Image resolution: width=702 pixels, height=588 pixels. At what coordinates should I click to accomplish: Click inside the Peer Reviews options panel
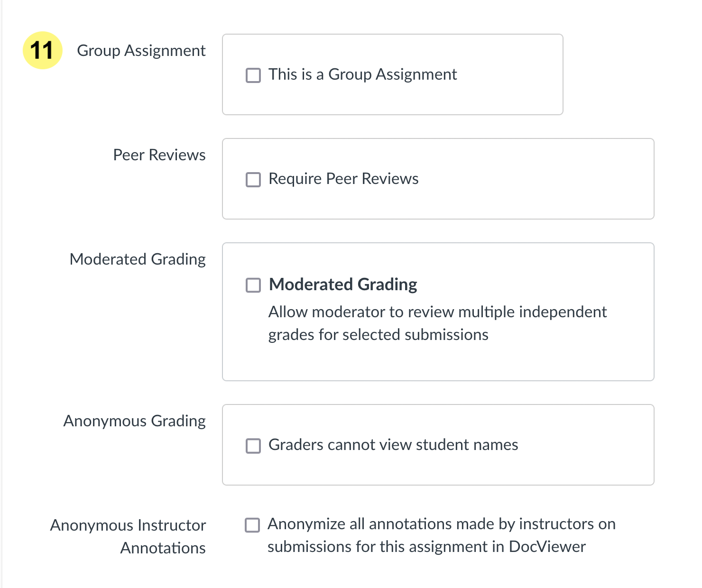point(522,204)
